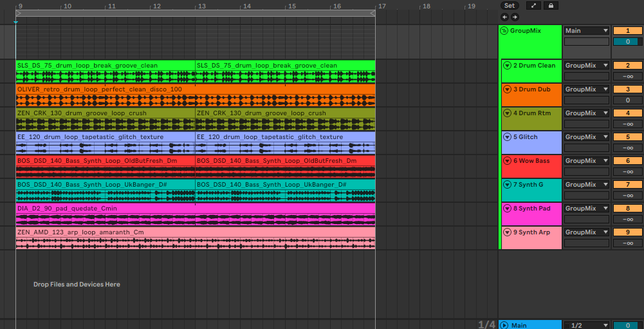This screenshot has width=644, height=329.
Task: Click the round play icon on the Main track
Action: [504, 325]
